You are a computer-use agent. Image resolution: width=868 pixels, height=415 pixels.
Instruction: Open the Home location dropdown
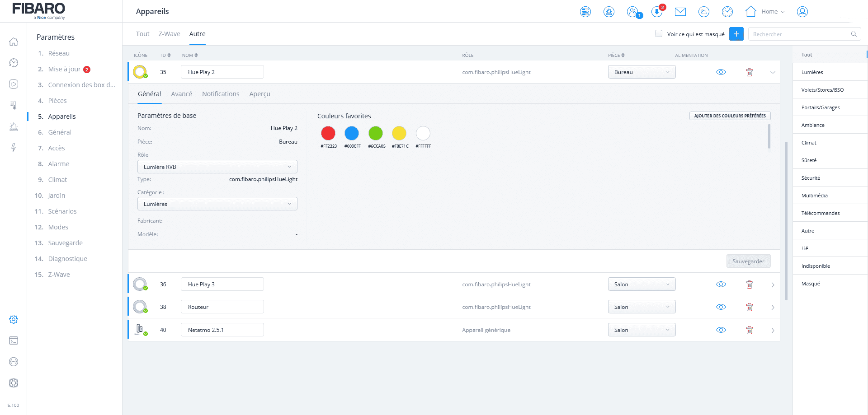pos(765,12)
